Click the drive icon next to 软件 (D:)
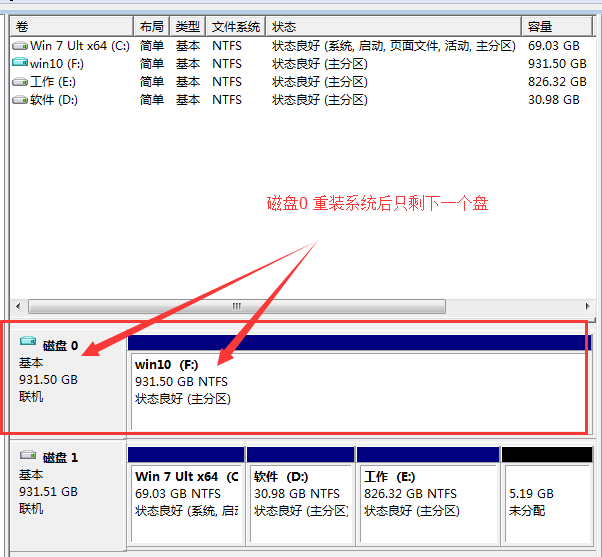This screenshot has height=557, width=602. click(20, 100)
